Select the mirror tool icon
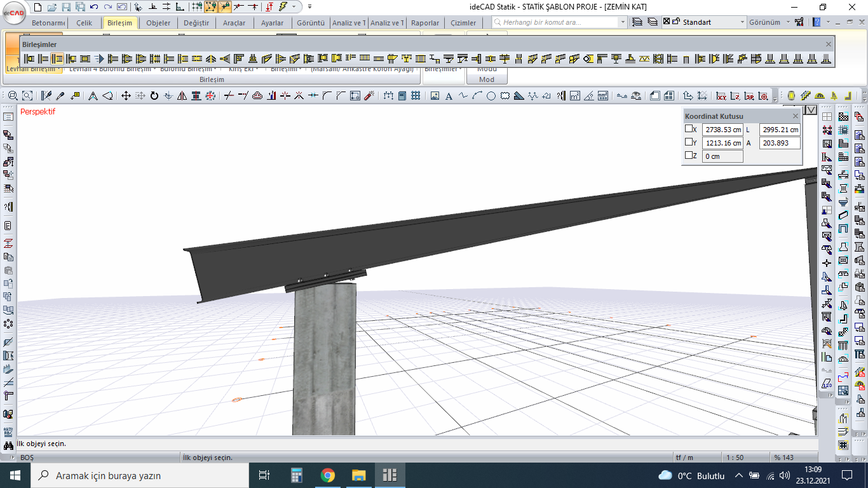Screen dimensions: 868x488 182,96
